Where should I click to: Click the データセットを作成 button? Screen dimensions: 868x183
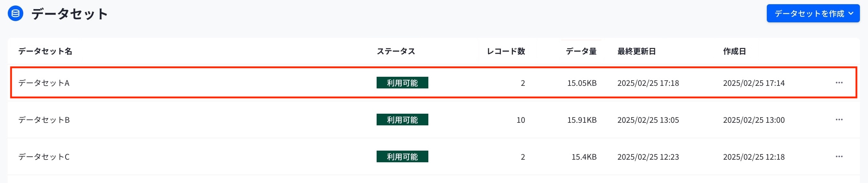click(813, 14)
